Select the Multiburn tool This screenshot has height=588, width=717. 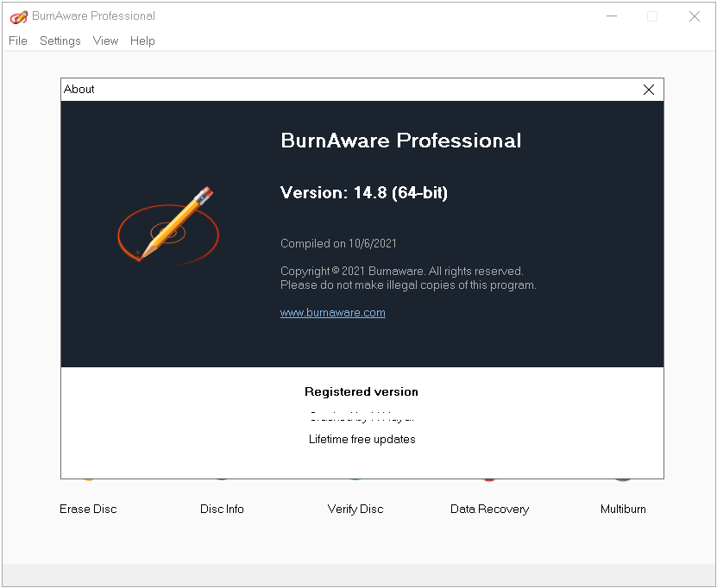(623, 509)
